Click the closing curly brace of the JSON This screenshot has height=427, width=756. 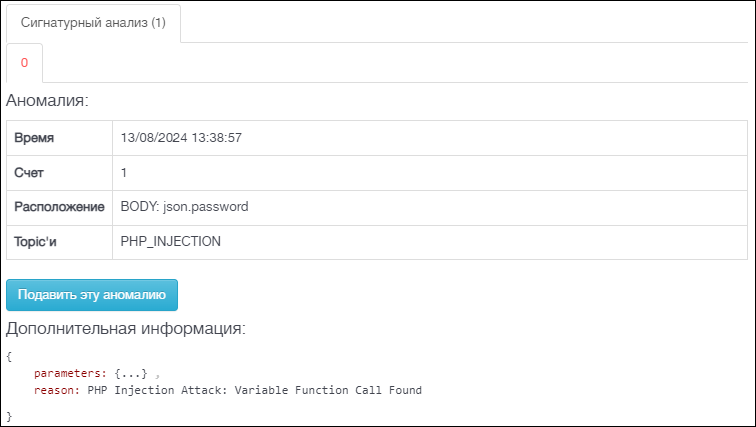point(9,416)
